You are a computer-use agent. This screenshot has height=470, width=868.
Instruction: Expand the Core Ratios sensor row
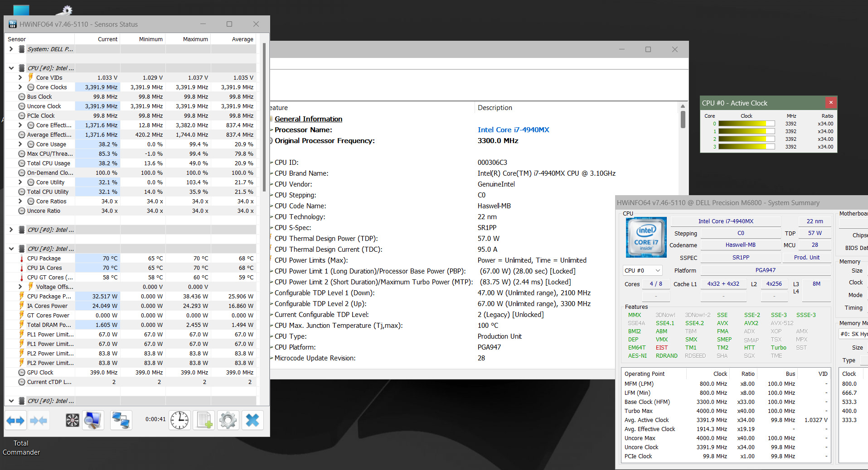tap(20, 201)
